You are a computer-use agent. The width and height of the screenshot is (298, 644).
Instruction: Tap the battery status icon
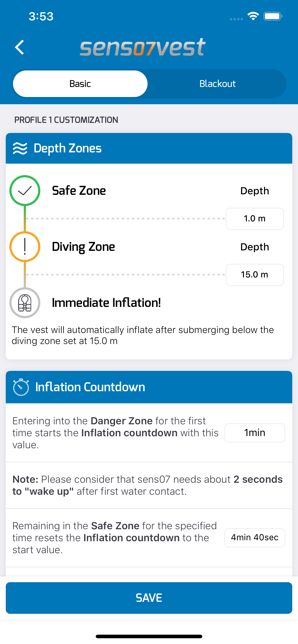(x=273, y=16)
